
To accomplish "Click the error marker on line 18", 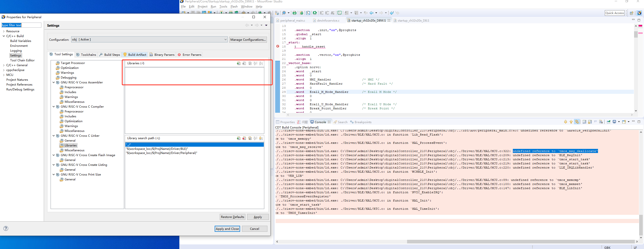I will [278, 46].
